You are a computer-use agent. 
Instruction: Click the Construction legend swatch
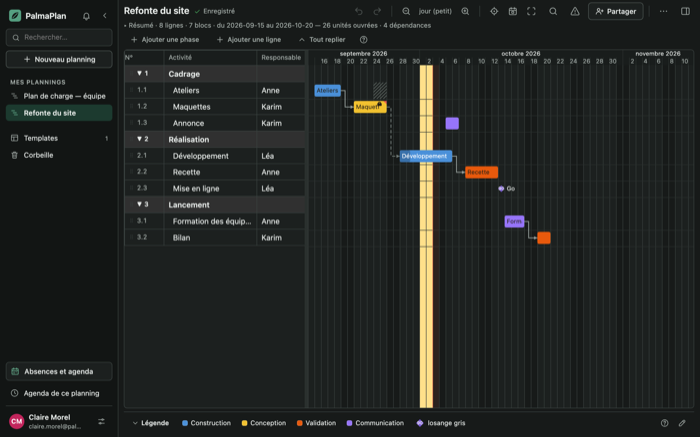pos(185,423)
